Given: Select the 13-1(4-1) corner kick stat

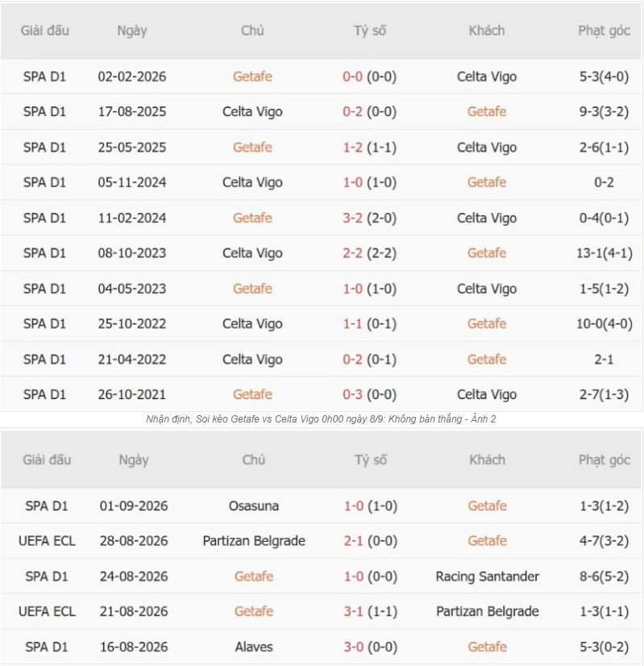Looking at the screenshot, I should click(x=604, y=253).
